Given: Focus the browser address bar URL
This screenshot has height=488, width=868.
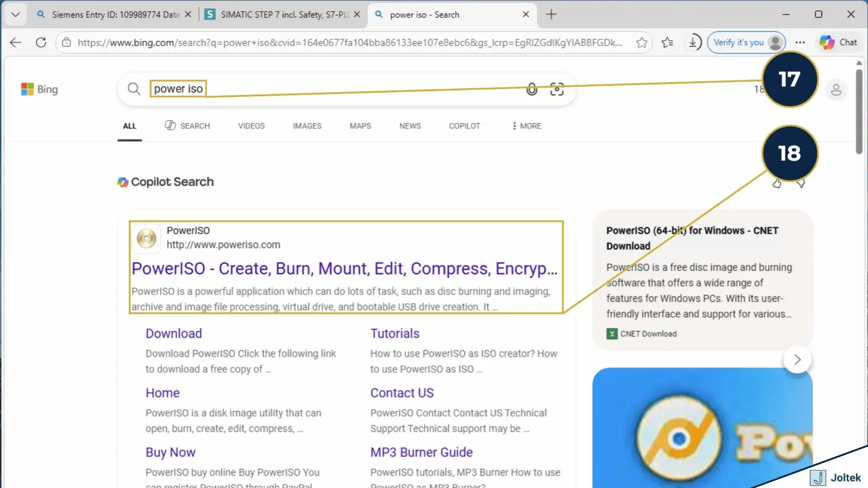Looking at the screenshot, I should 350,42.
